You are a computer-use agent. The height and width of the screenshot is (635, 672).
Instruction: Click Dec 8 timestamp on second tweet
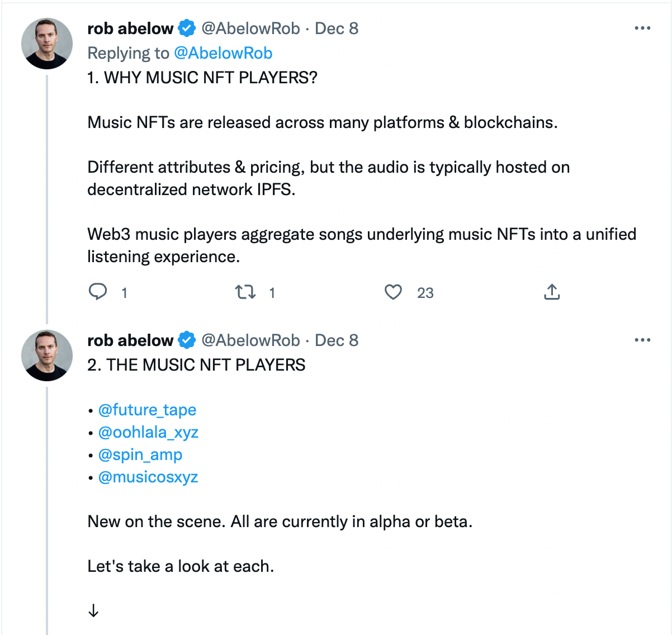click(337, 340)
